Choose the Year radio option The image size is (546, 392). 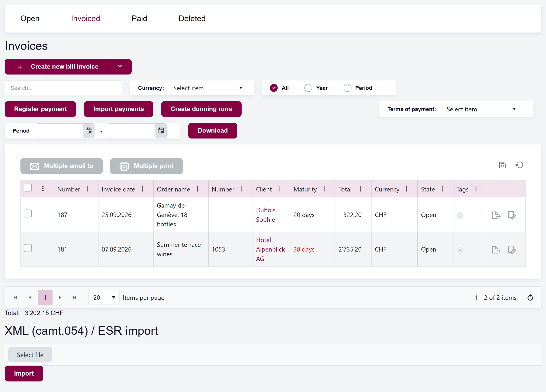click(x=308, y=88)
